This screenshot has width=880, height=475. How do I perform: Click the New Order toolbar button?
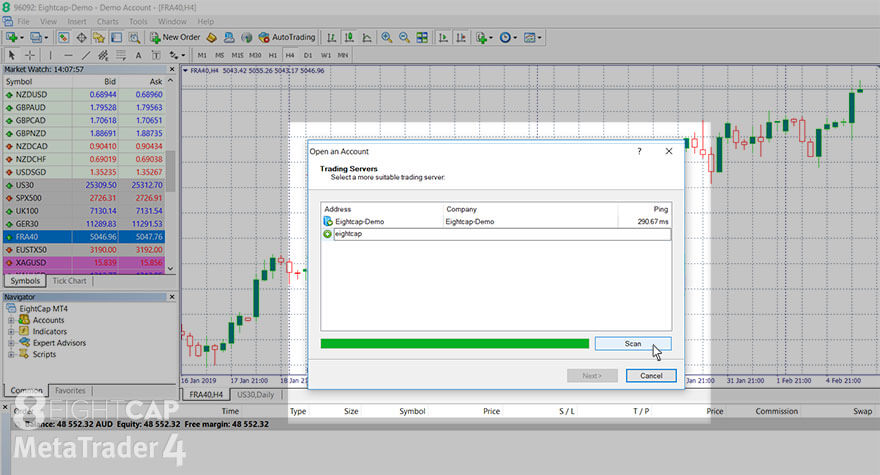(x=174, y=37)
